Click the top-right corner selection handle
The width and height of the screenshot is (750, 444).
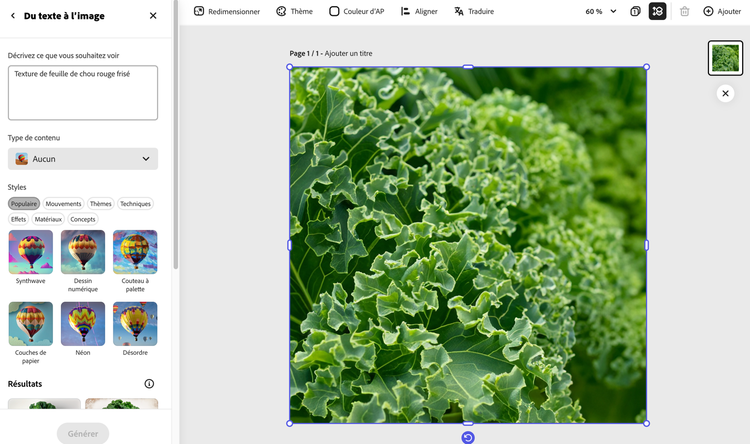[x=647, y=67]
